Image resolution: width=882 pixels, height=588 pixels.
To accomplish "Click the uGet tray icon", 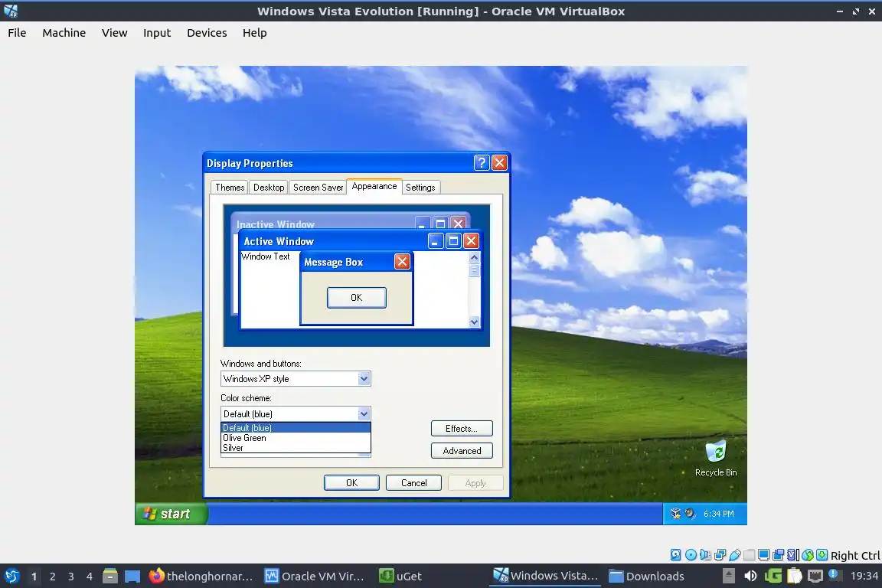I will [x=773, y=576].
